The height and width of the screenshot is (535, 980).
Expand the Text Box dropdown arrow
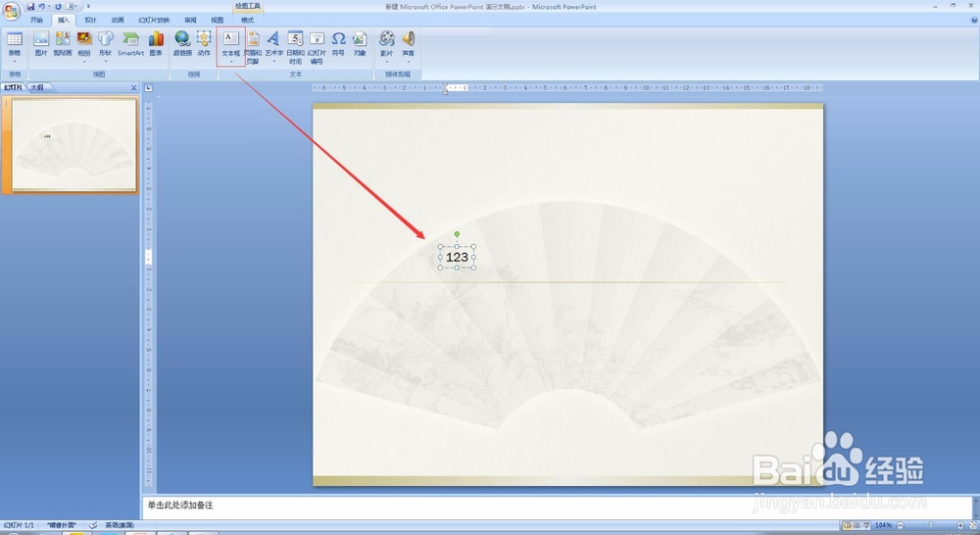[x=230, y=62]
